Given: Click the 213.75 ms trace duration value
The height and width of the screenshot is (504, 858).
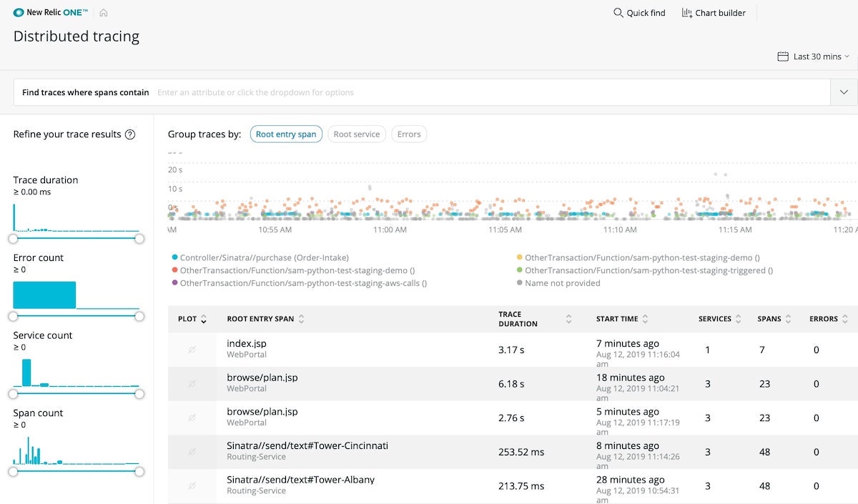Looking at the screenshot, I should click(x=521, y=486).
